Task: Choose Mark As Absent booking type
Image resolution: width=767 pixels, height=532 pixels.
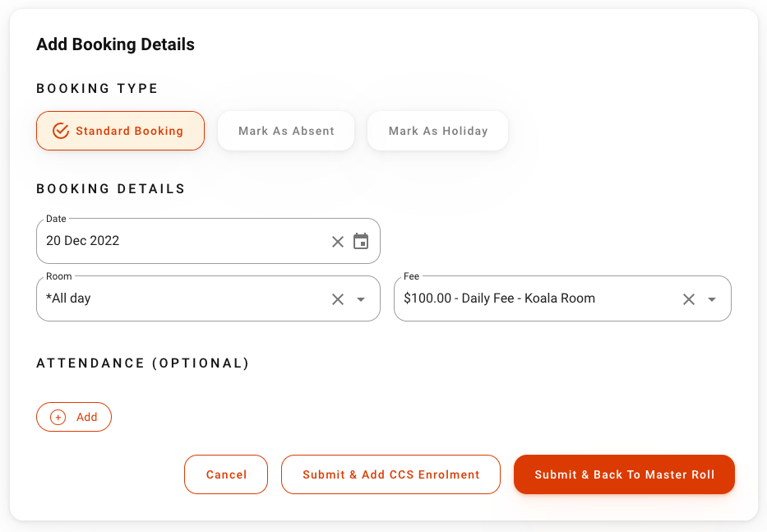Action: click(286, 131)
